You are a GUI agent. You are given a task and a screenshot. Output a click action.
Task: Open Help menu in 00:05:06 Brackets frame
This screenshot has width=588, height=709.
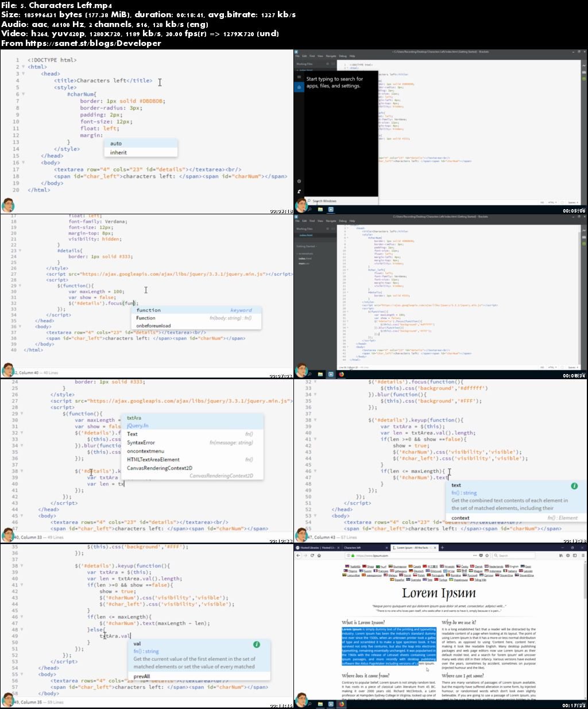coord(353,56)
